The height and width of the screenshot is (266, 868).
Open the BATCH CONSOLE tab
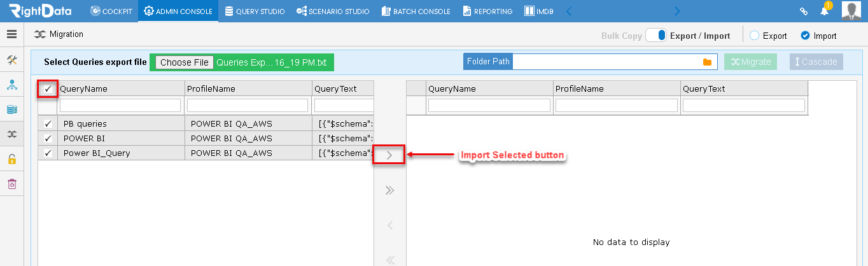(x=416, y=11)
